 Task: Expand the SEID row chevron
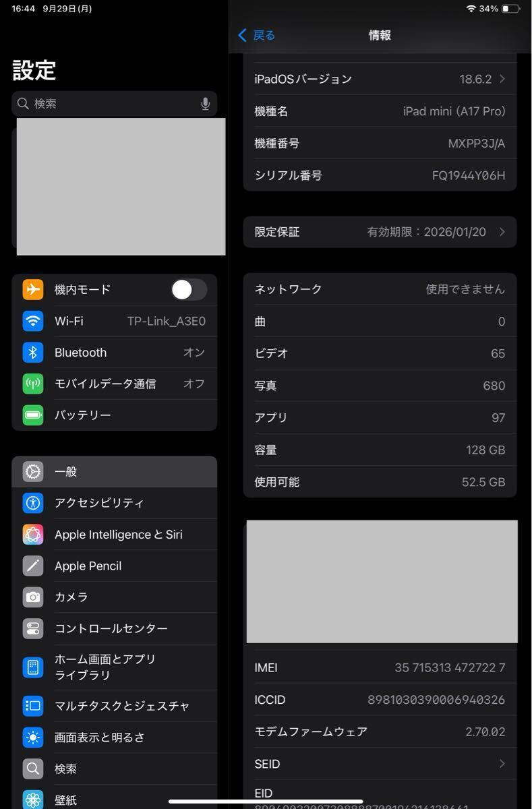tap(502, 764)
